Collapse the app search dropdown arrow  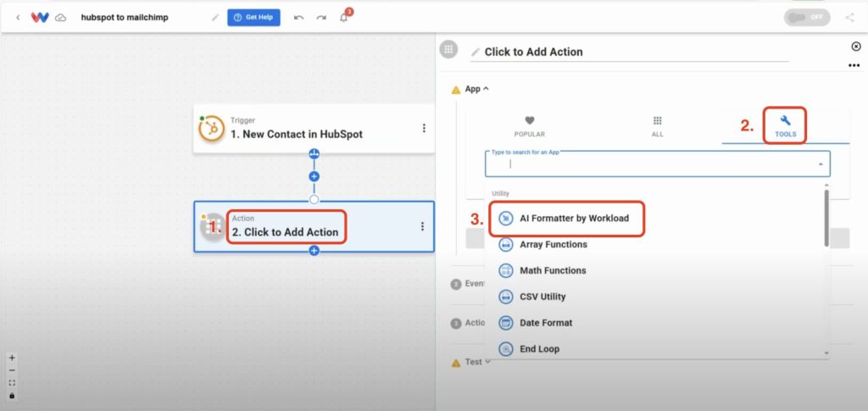point(821,164)
